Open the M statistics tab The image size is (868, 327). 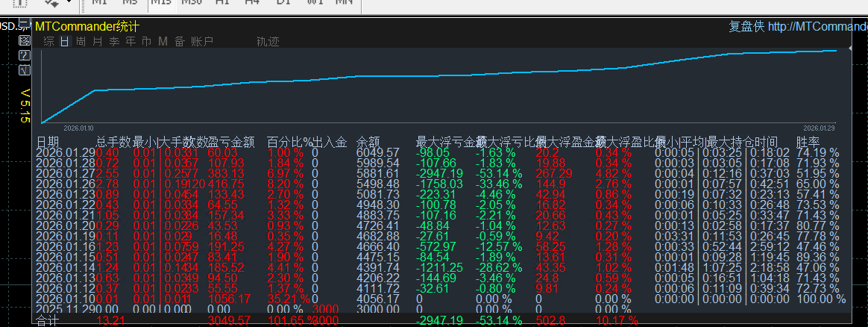(x=163, y=42)
